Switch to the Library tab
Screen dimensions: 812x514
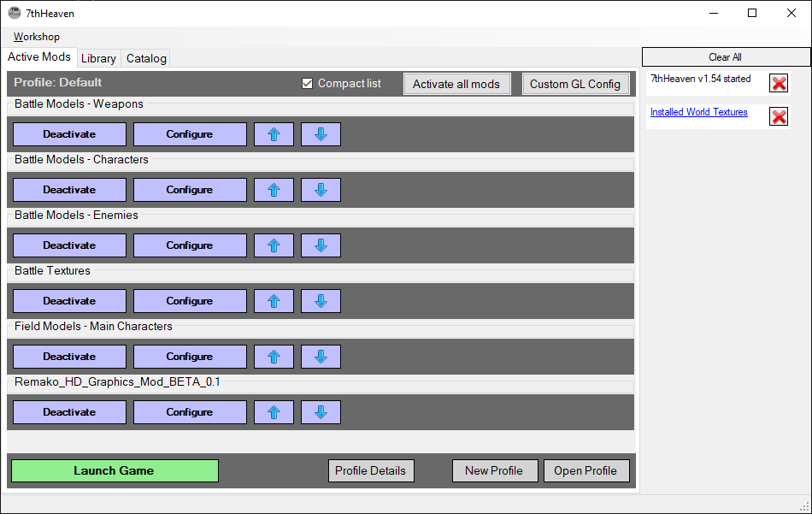point(98,58)
